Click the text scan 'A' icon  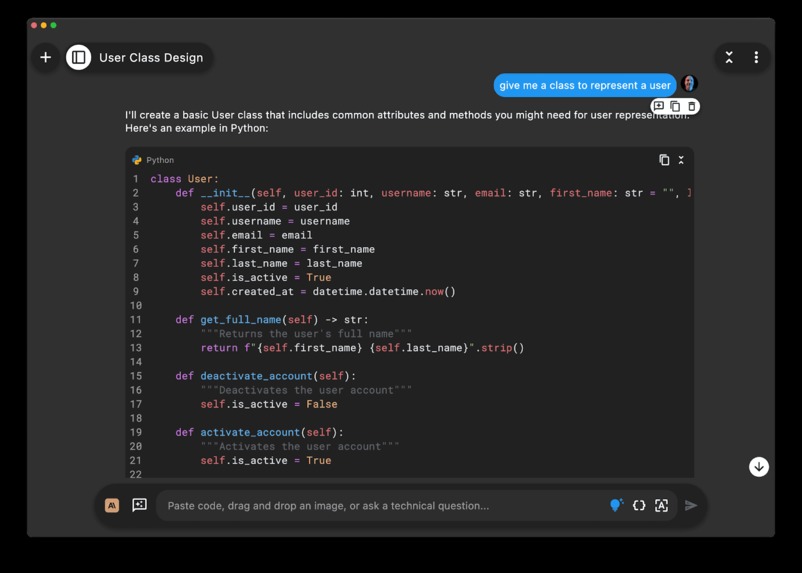pos(661,505)
